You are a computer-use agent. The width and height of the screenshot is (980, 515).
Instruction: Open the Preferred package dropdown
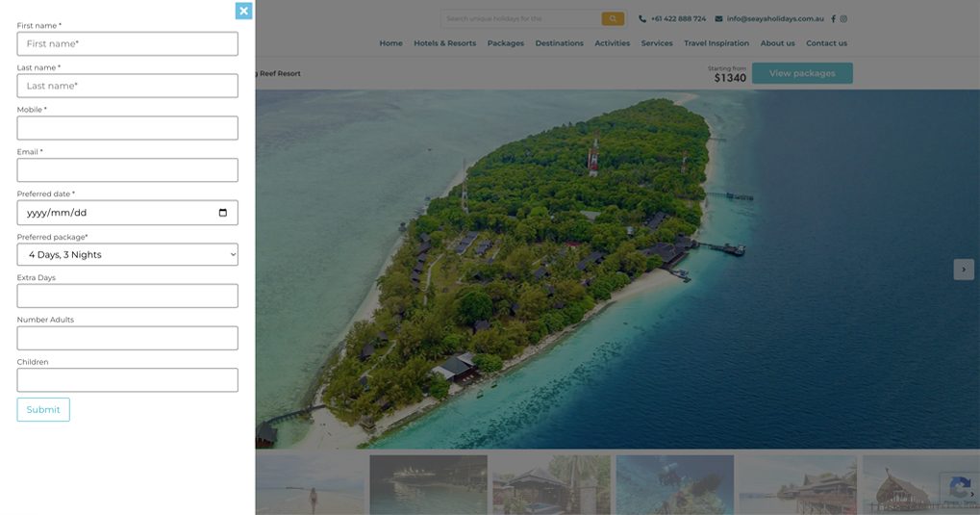click(128, 255)
